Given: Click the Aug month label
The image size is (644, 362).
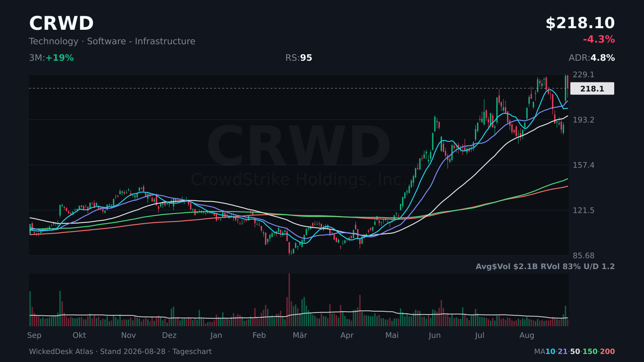Looking at the screenshot, I should [x=527, y=335].
